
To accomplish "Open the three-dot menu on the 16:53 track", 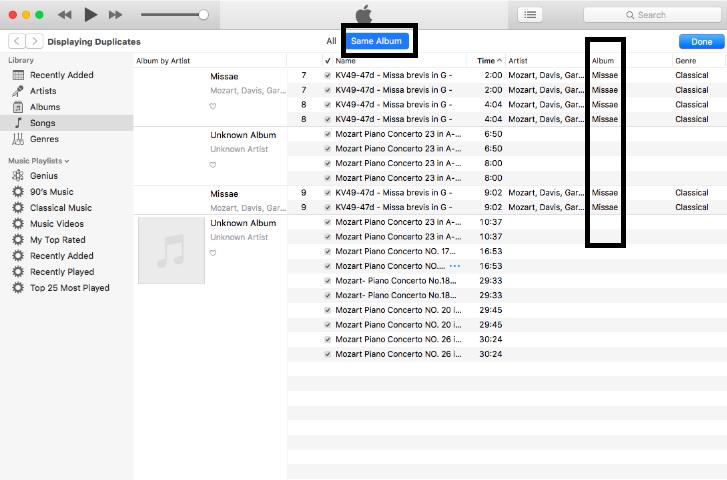I will 455,266.
